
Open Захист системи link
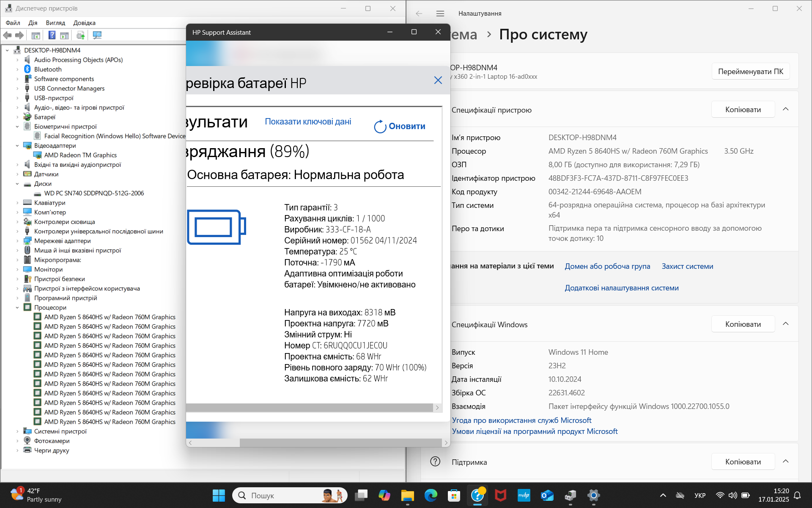point(687,266)
